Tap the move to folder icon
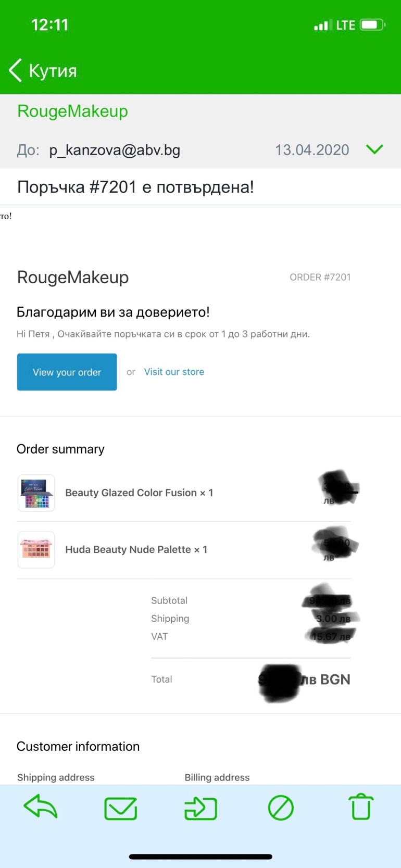 tap(200, 808)
